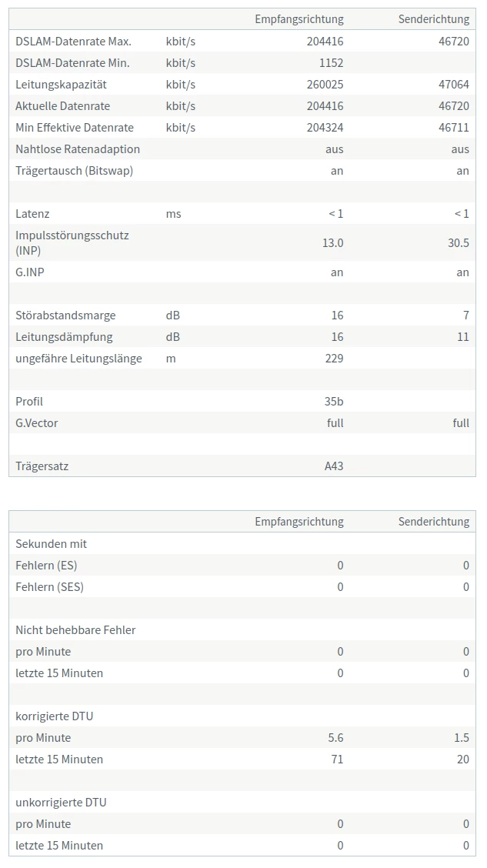This screenshot has width=487, height=868.
Task: Click the "Fehlern (SES)" row label
Action: click(x=49, y=587)
